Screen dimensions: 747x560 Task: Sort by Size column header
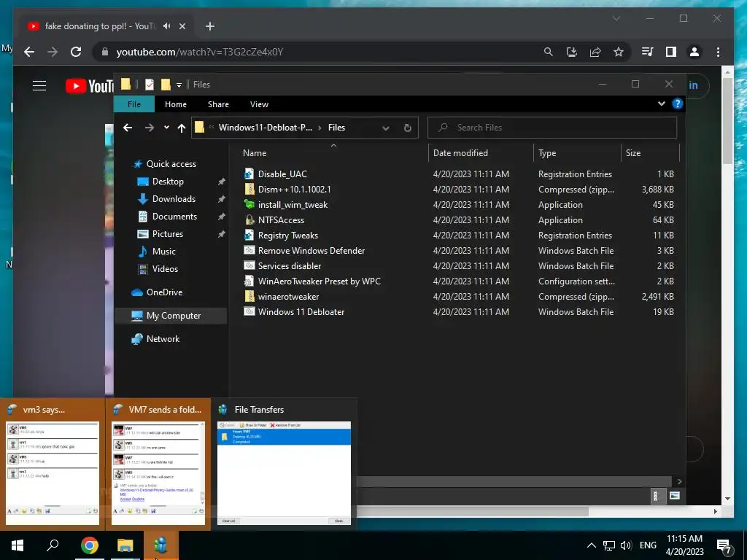pos(632,153)
